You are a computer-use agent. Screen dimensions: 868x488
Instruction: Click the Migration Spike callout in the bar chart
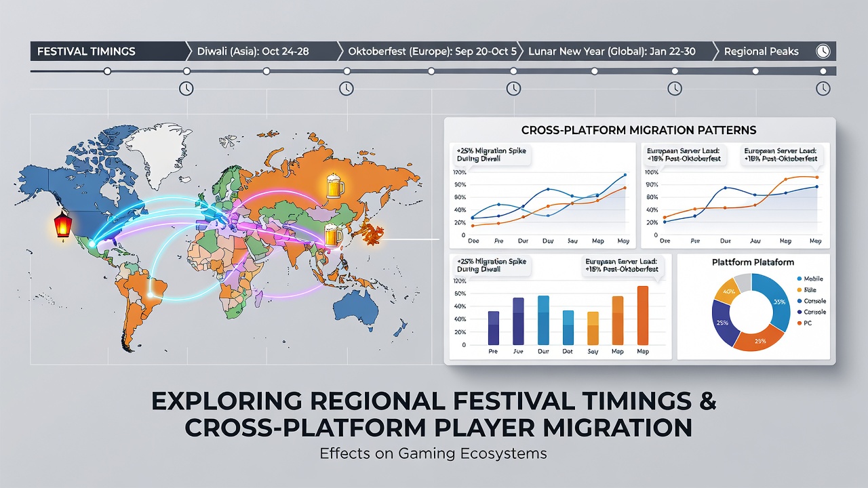[x=490, y=264]
